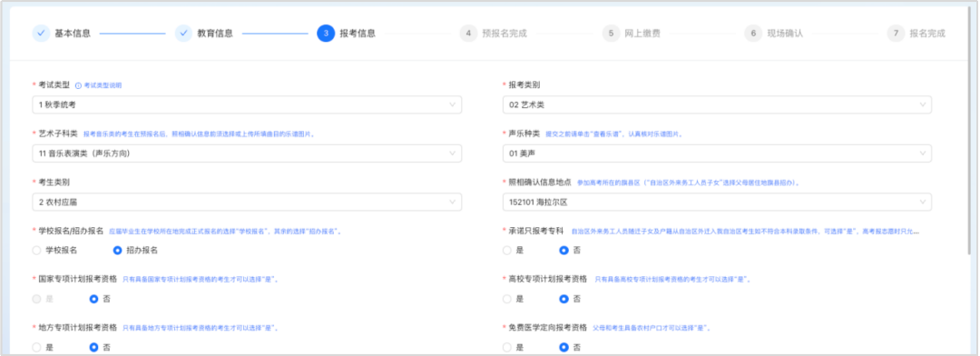Expand the 报考类别 dropdown showing 艺术类
This screenshot has height=356, width=980.
tap(717, 104)
